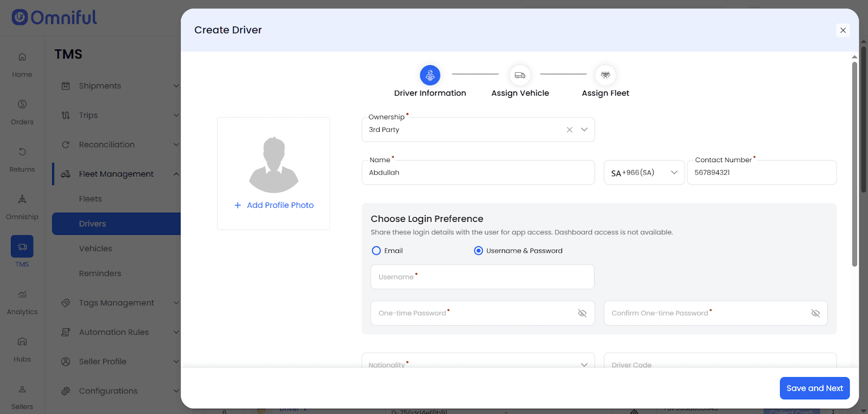Click the Driver Information step icon
868x414 pixels.
point(430,75)
